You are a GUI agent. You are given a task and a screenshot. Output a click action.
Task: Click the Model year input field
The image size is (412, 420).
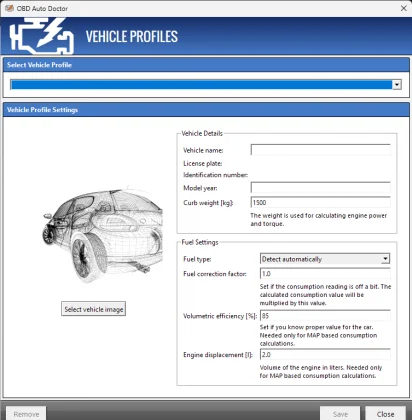tap(320, 188)
